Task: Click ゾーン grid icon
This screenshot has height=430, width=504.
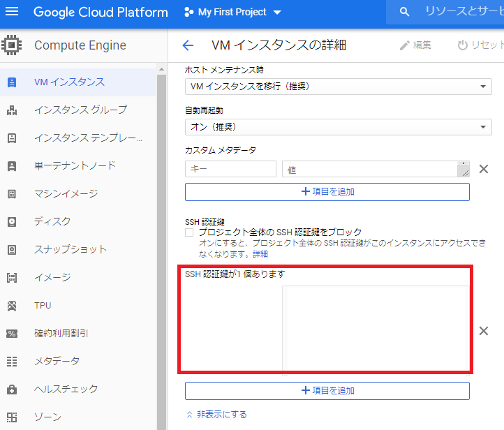Action: [x=12, y=417]
